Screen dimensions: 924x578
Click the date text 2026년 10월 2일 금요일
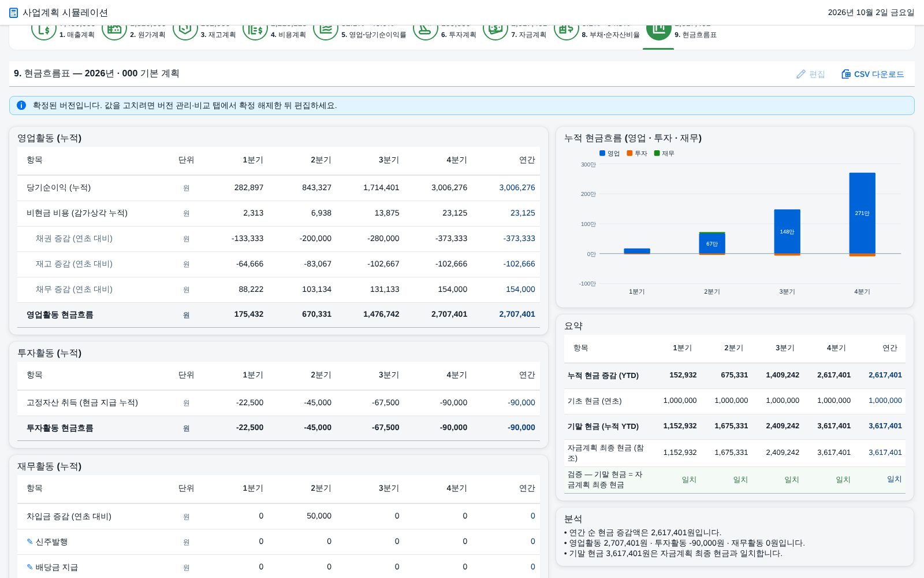(871, 13)
